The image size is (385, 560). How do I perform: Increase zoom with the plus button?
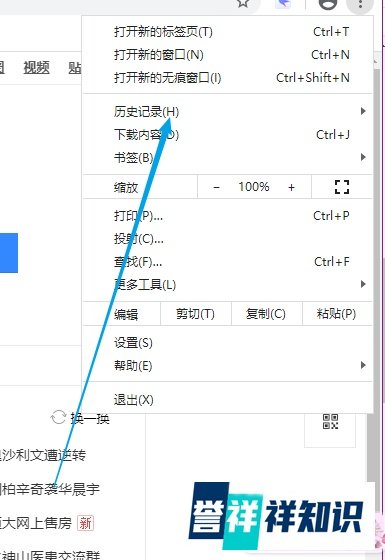tap(291, 187)
